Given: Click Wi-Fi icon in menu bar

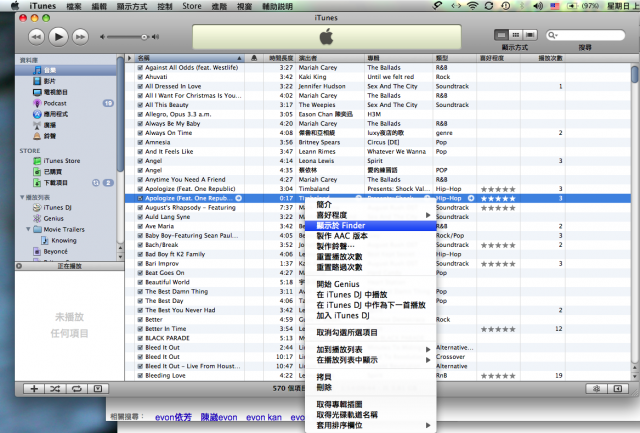Looking at the screenshot, I should 472,6.
